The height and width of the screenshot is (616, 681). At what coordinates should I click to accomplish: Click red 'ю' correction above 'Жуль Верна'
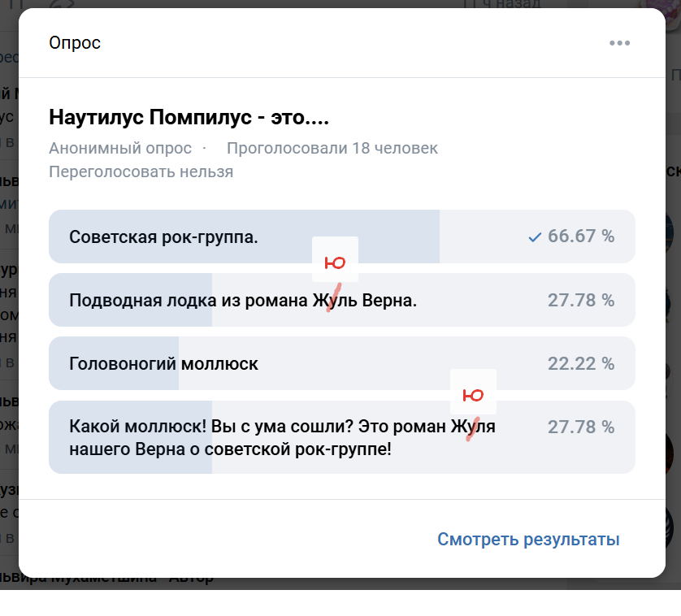tap(335, 262)
